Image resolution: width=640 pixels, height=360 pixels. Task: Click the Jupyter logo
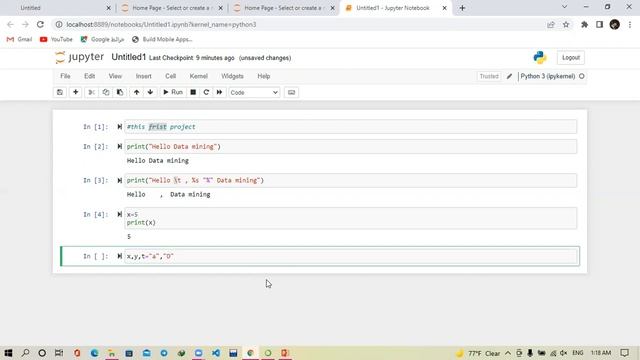[79, 57]
